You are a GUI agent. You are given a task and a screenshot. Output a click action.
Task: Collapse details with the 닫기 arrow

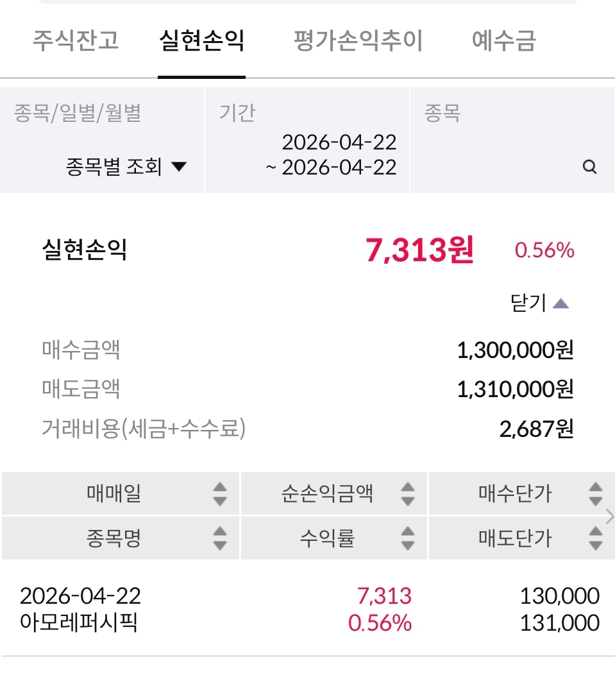point(560,303)
